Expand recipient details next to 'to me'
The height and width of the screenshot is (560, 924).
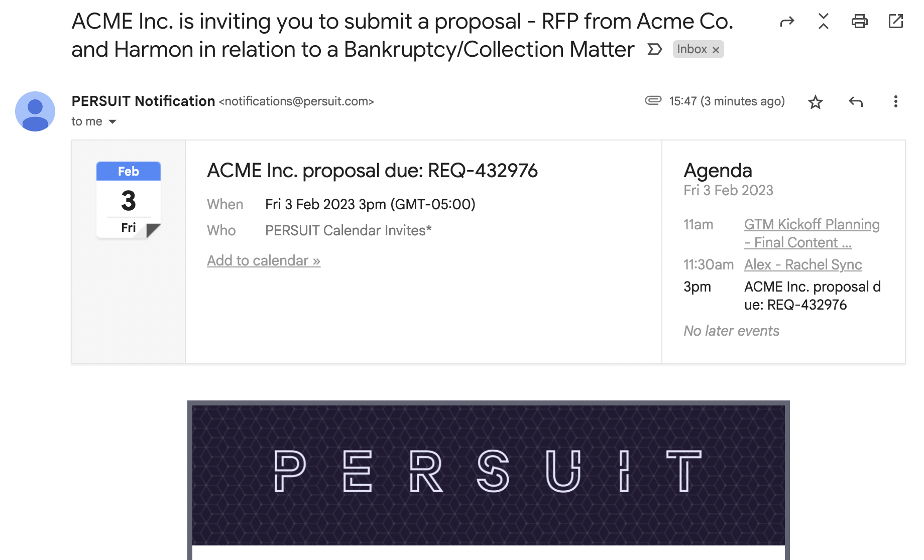(112, 121)
